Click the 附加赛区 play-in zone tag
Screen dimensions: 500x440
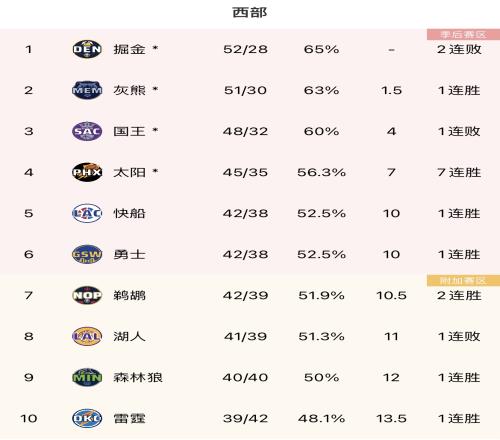tap(463, 281)
